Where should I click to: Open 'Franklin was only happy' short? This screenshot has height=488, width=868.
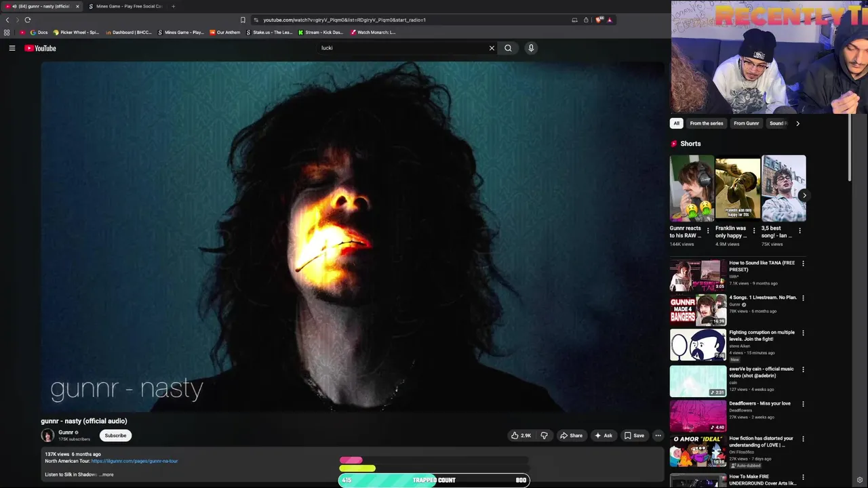pos(738,188)
